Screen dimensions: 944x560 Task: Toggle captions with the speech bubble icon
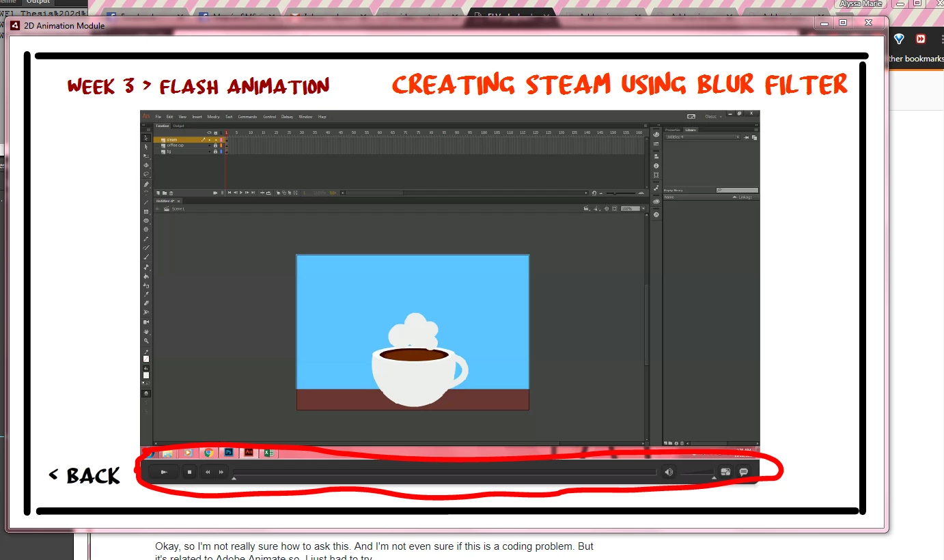(743, 472)
